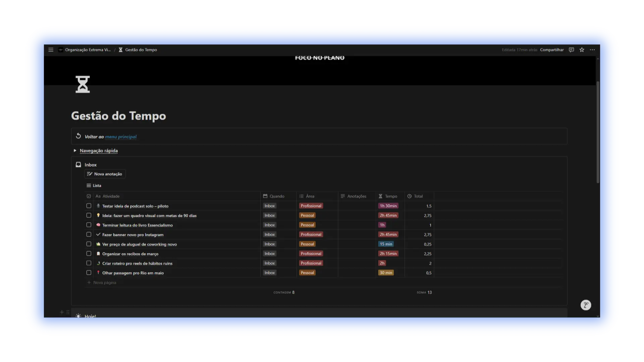Viewport: 644px width, 362px height.
Task: Click the hourglass page icon
Action: tap(83, 84)
